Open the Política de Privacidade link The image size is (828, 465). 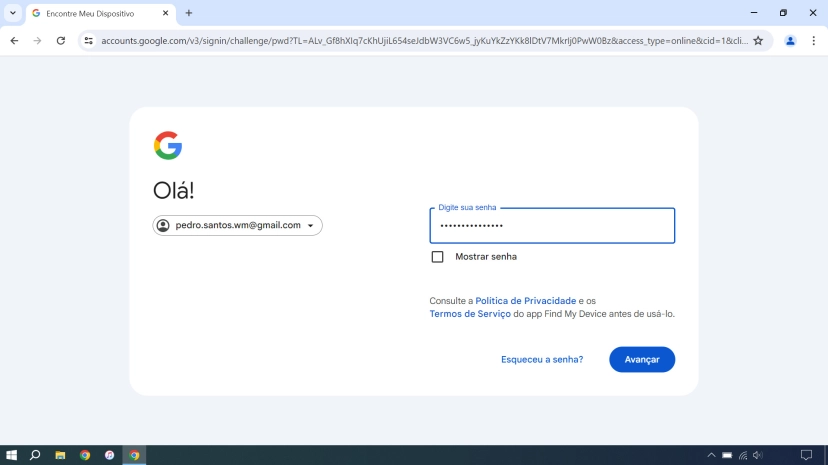[x=525, y=301]
